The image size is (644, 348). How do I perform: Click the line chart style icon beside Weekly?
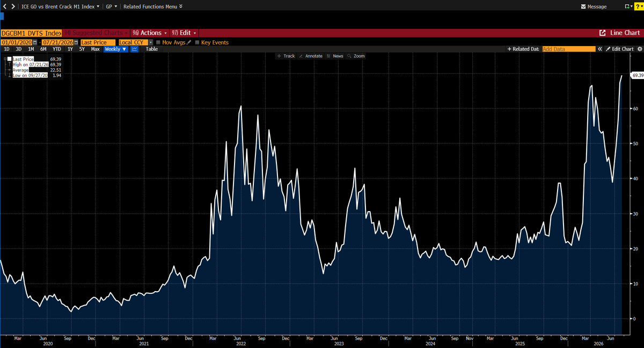[134, 49]
